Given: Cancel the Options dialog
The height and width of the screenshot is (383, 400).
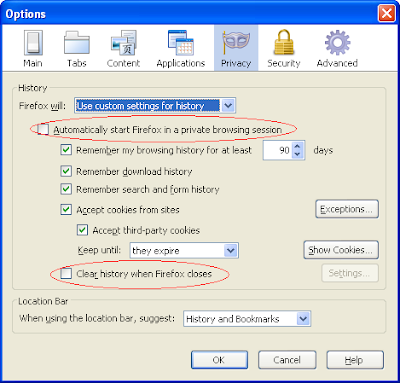Looking at the screenshot, I should tap(287, 360).
